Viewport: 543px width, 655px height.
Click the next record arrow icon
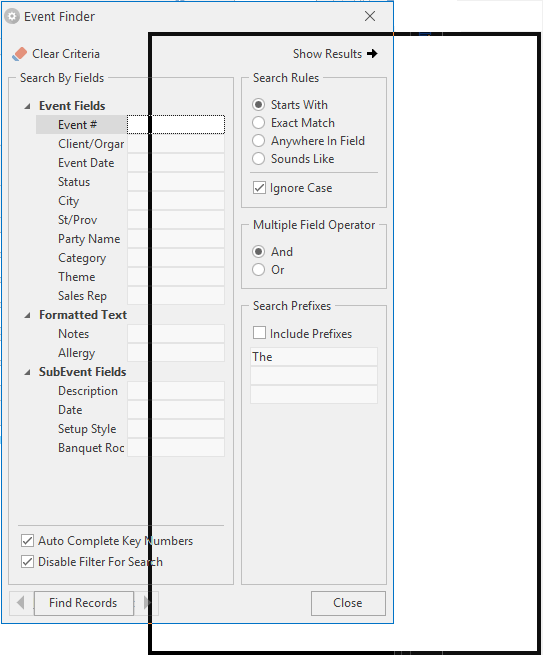147,603
